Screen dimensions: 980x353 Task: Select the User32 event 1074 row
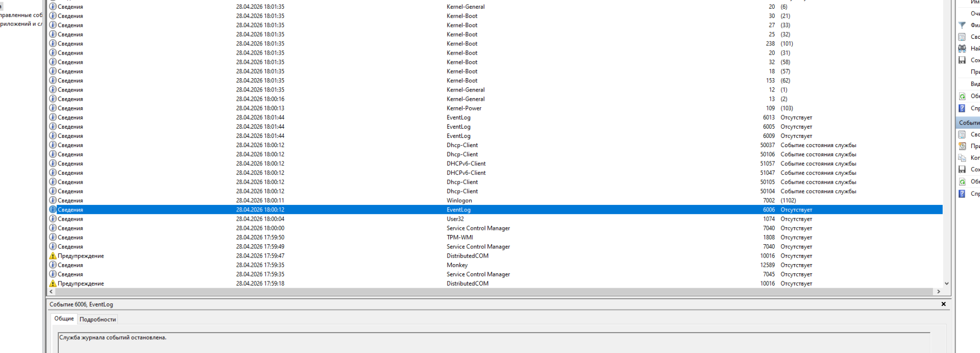pyautogui.click(x=455, y=219)
